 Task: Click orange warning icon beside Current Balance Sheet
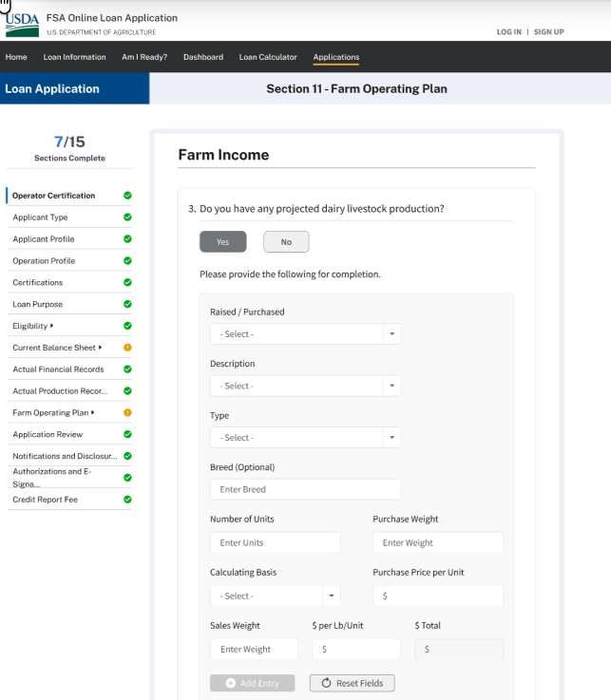click(x=127, y=348)
